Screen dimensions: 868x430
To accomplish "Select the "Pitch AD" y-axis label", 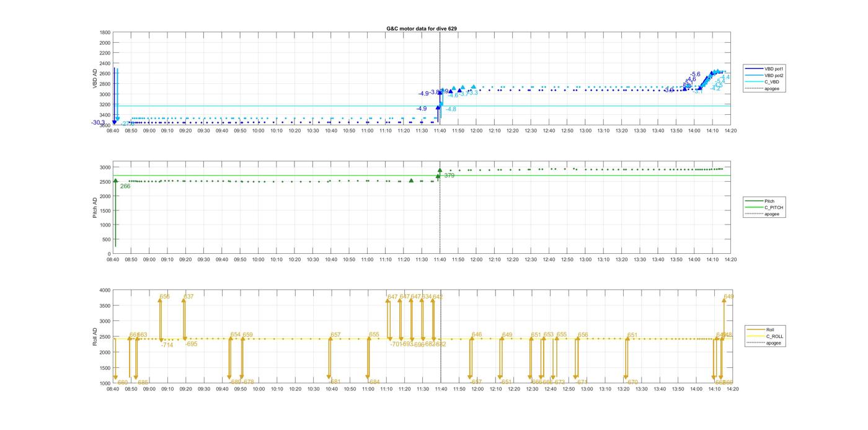I will pos(95,208).
